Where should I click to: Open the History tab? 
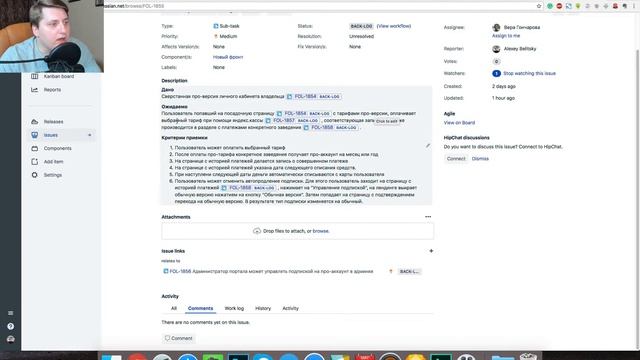[x=263, y=309]
